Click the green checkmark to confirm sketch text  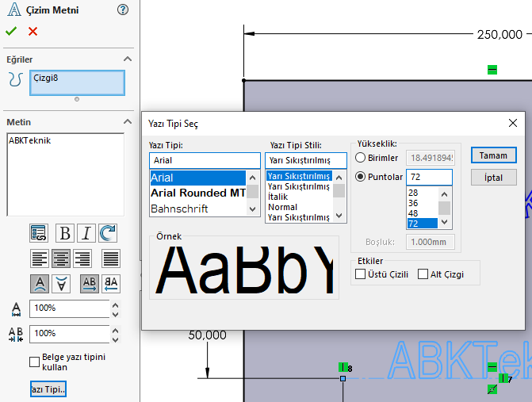tap(10, 31)
